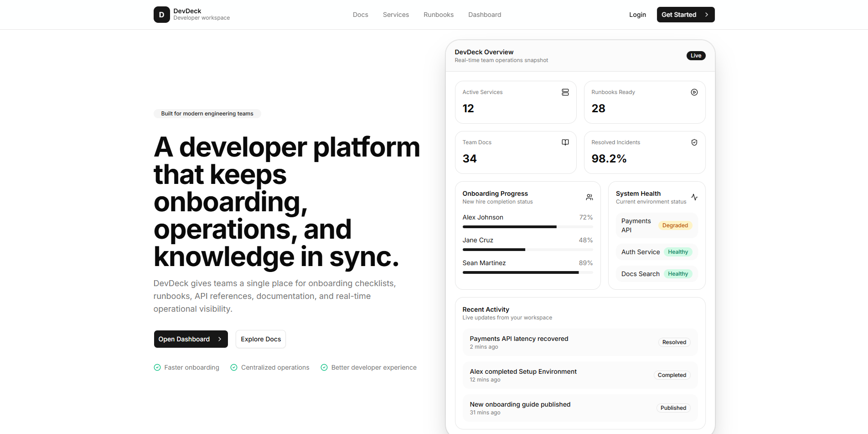Image resolution: width=868 pixels, height=434 pixels.
Task: Click the arrow inside Get Started button
Action: click(707, 15)
